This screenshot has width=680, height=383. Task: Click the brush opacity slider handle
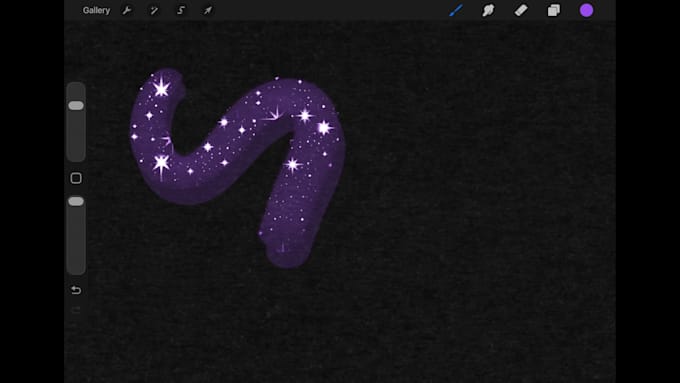pyautogui.click(x=76, y=201)
